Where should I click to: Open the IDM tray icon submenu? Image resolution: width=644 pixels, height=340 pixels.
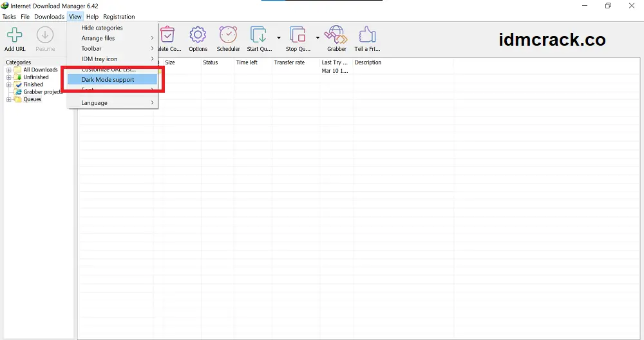[113, 59]
